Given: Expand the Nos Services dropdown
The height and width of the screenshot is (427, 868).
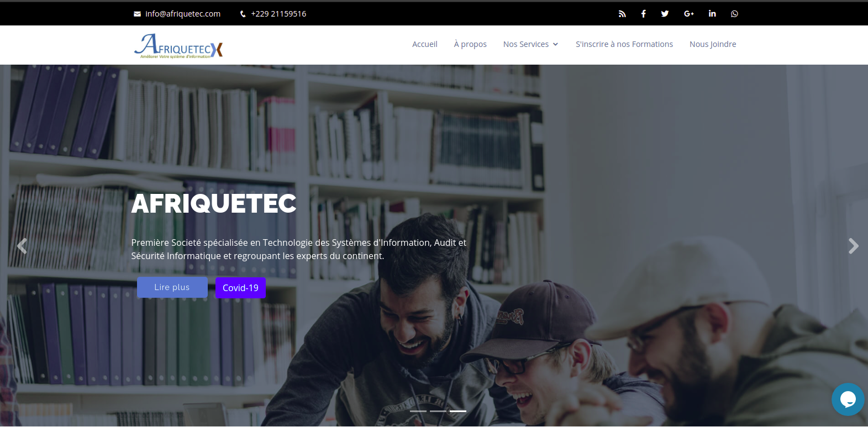Looking at the screenshot, I should click(x=530, y=44).
